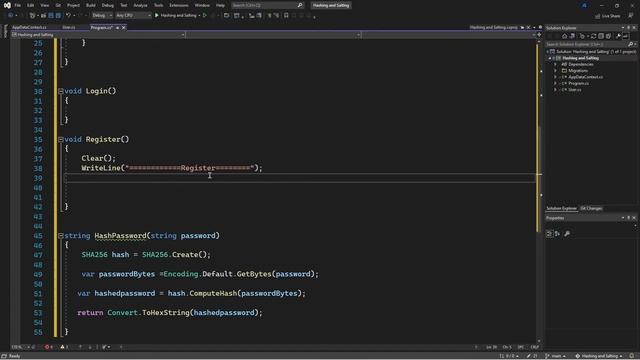The width and height of the screenshot is (640, 360).
Task: Click the user account avatar icon
Action: tap(584, 5)
